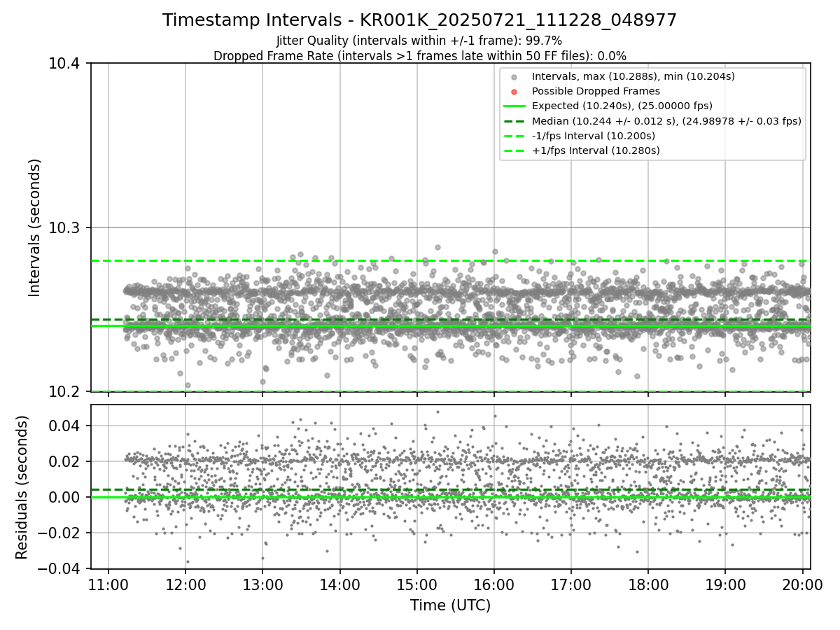Click the 'Possible Dropped Frames' legend entry

point(596,91)
